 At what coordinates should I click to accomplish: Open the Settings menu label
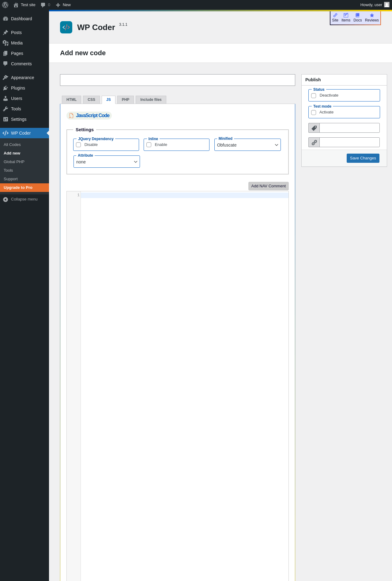pos(19,119)
